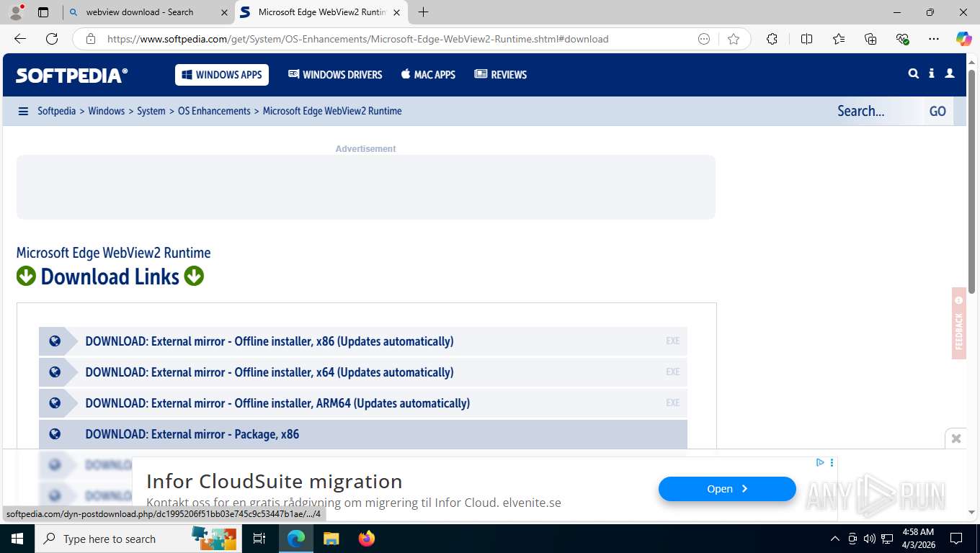Open the Collections icon
The height and width of the screenshot is (553, 980).
point(870,39)
